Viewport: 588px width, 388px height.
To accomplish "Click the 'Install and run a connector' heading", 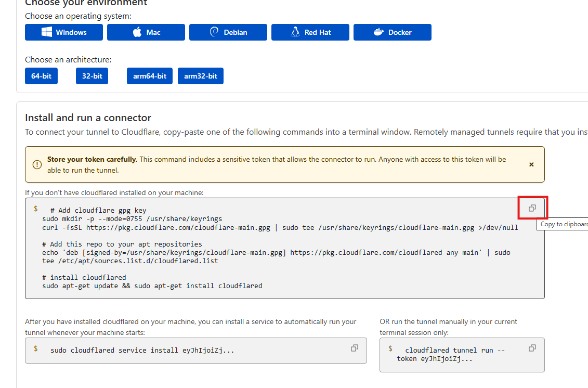I will (88, 118).
